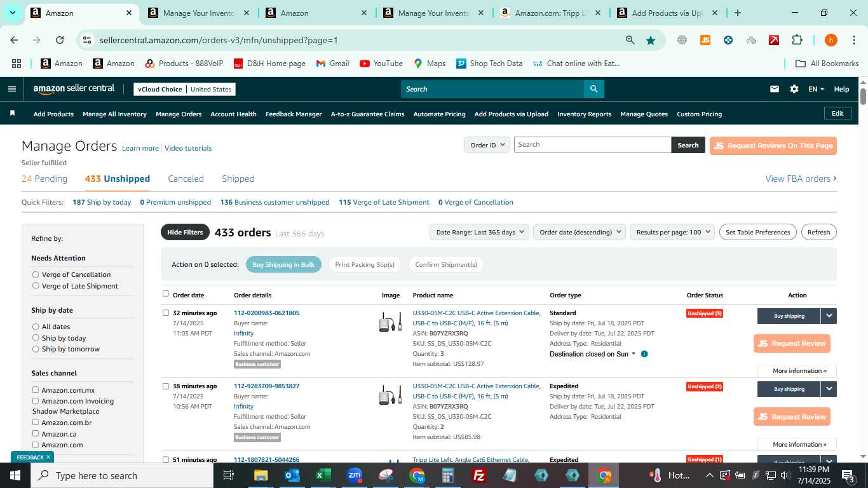This screenshot has width=868, height=488.
Task: Expand Destination closed on Sun dropdown
Action: pos(593,354)
